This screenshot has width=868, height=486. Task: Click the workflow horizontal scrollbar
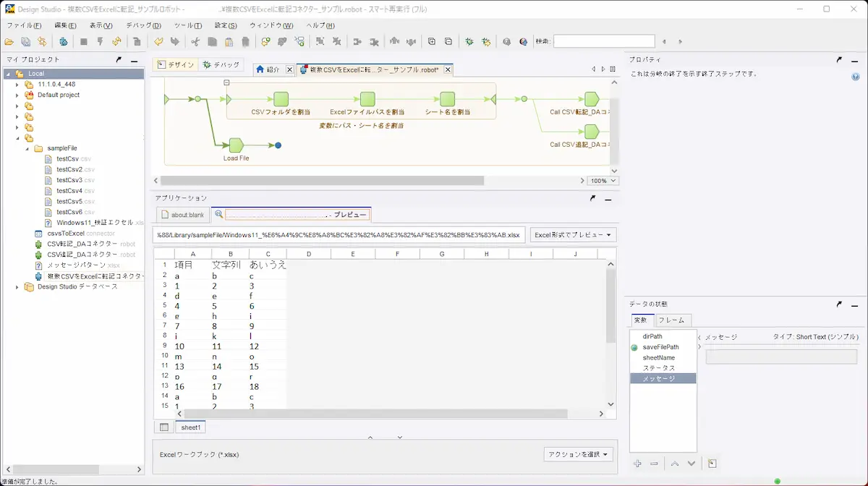tap(322, 181)
